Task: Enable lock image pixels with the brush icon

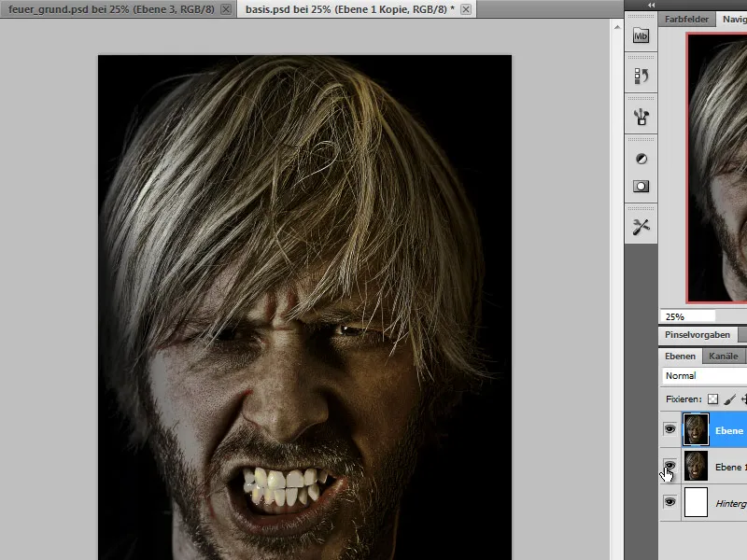Action: tap(728, 399)
